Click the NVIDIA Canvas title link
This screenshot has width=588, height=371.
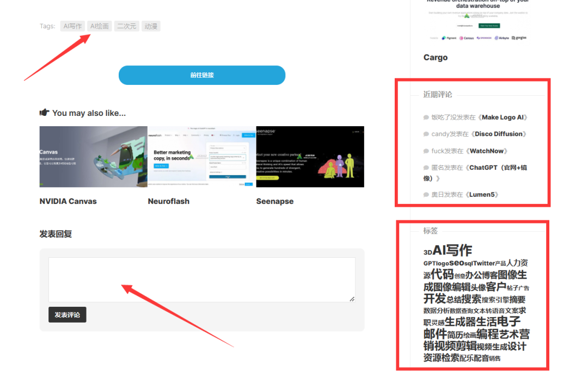tap(68, 202)
